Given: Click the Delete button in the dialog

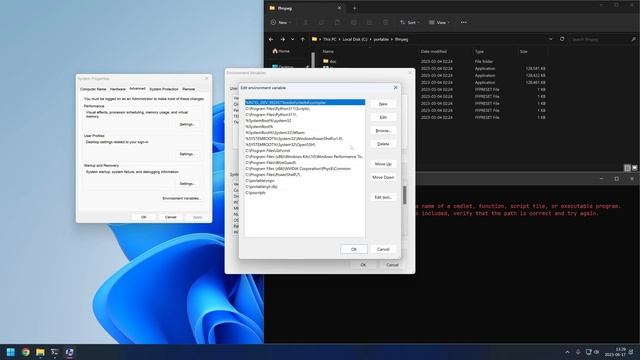Looking at the screenshot, I should tap(383, 144).
